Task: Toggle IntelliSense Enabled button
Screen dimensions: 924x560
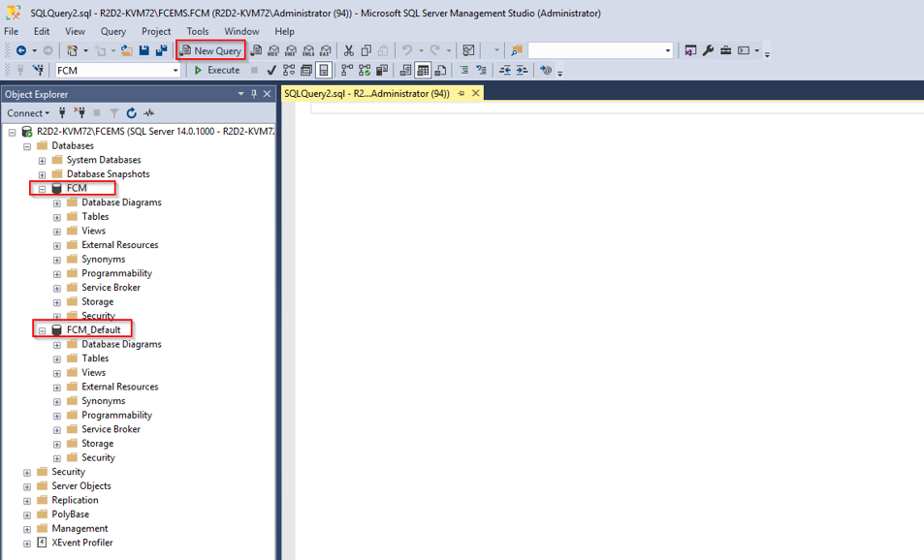Action: coord(324,70)
